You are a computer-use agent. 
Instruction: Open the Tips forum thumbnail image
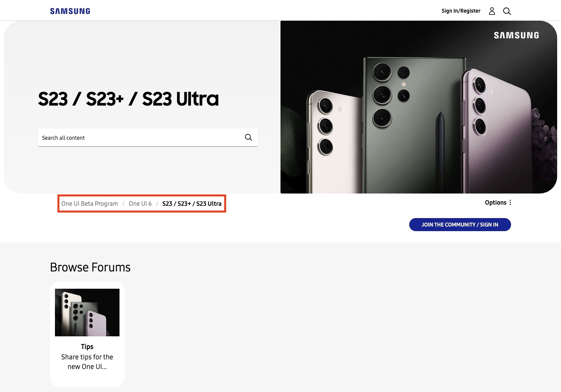pos(87,313)
